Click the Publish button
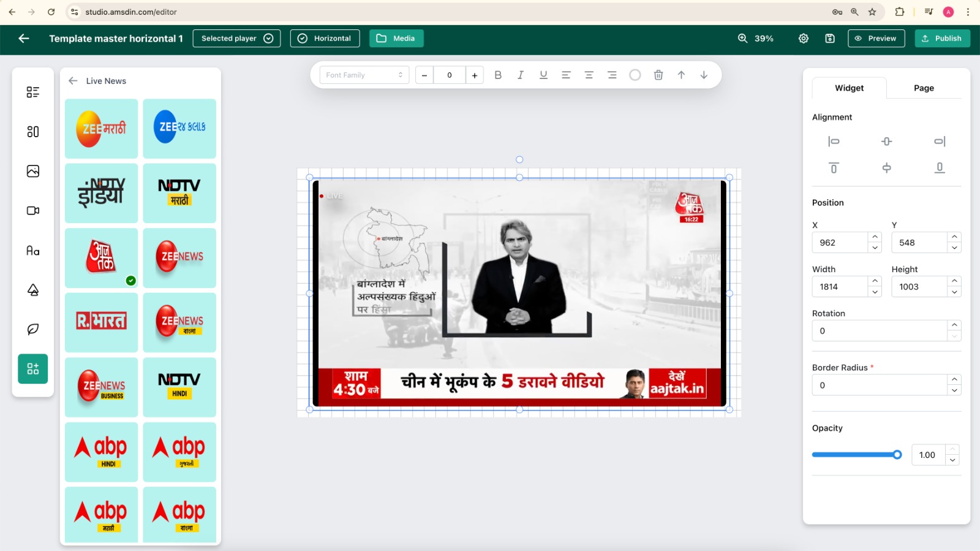Image resolution: width=980 pixels, height=551 pixels. pyautogui.click(x=942, y=38)
